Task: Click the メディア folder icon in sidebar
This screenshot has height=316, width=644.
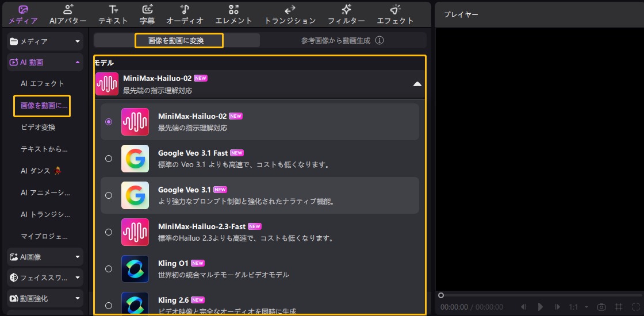Action: pos(14,41)
